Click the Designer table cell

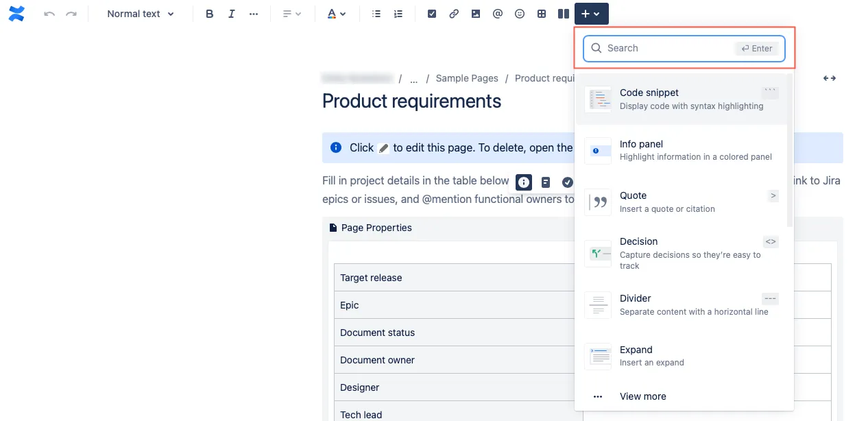[x=458, y=387]
